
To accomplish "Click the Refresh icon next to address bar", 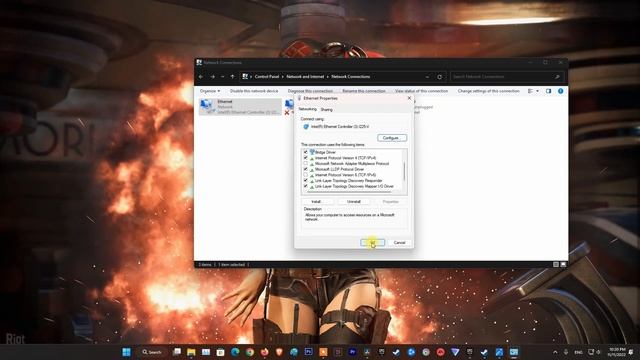I will [440, 77].
